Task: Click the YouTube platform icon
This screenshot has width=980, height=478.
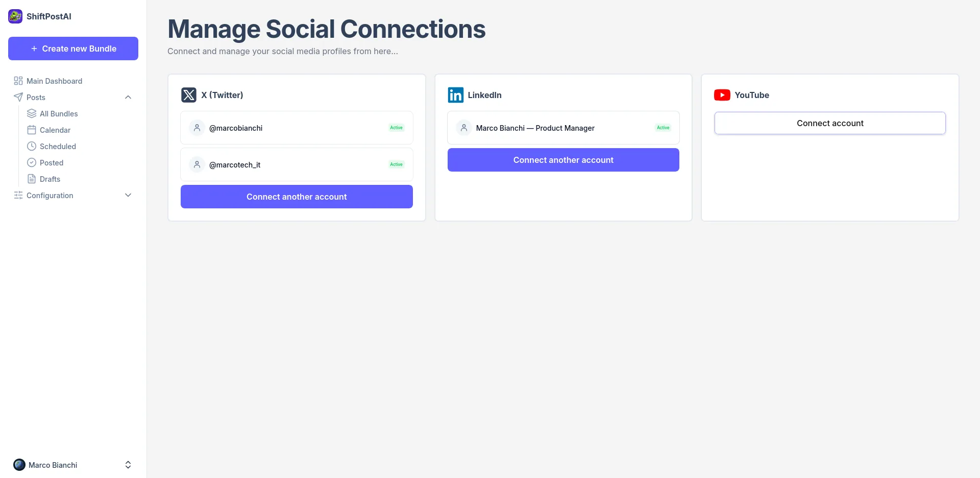Action: [x=722, y=94]
